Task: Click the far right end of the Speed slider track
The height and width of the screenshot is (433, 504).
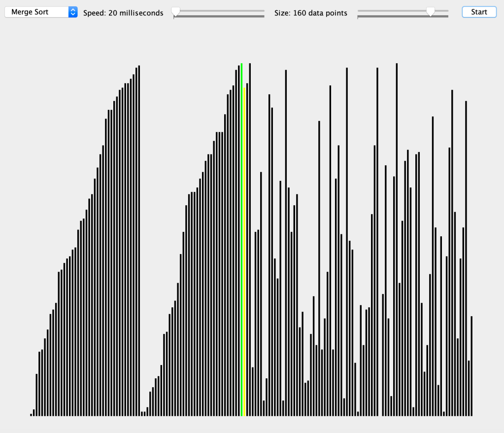Action: (x=264, y=11)
